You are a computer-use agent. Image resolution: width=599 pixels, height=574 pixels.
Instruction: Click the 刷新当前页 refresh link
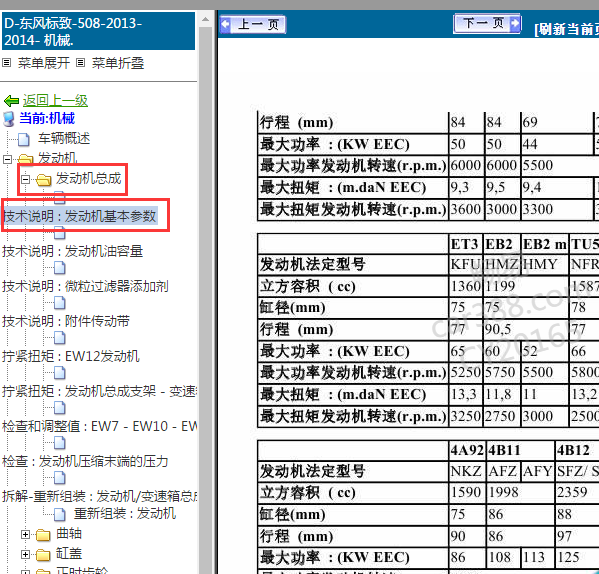pyautogui.click(x=567, y=29)
